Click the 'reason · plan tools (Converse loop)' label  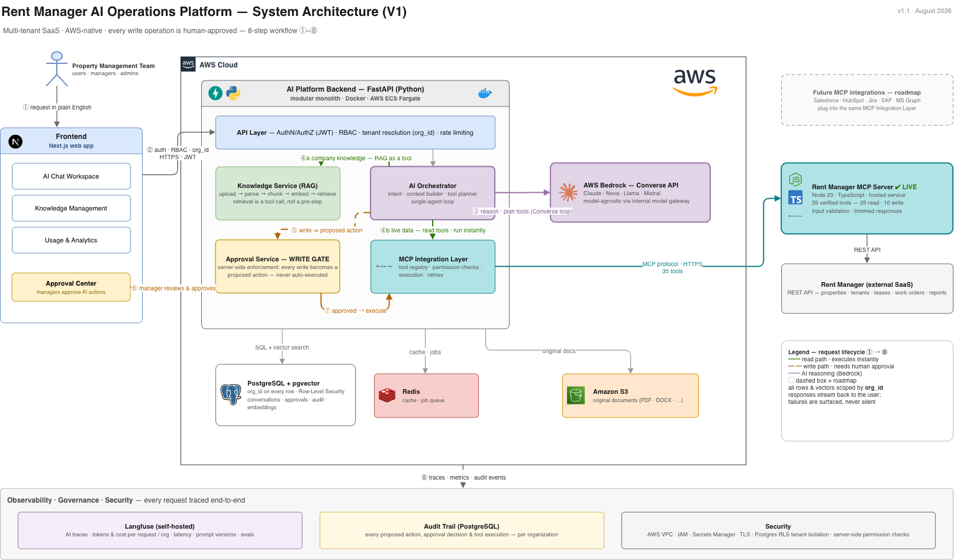click(x=523, y=212)
